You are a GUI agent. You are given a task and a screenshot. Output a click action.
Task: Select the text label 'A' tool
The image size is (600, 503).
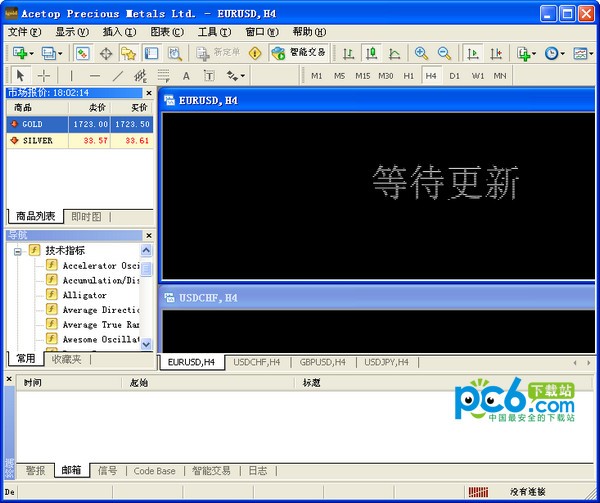coord(186,75)
